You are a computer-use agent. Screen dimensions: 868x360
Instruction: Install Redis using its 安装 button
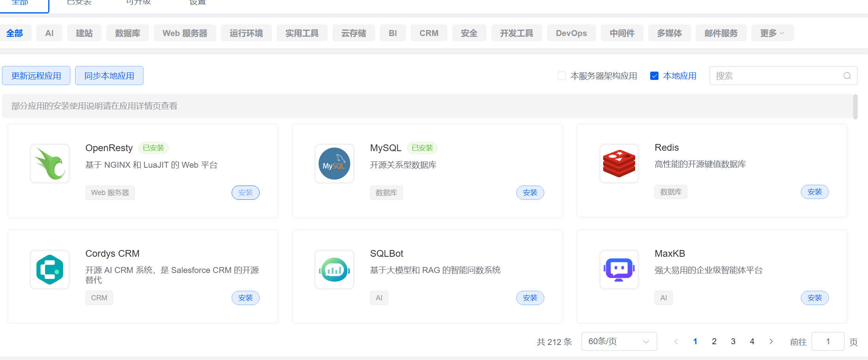click(815, 192)
